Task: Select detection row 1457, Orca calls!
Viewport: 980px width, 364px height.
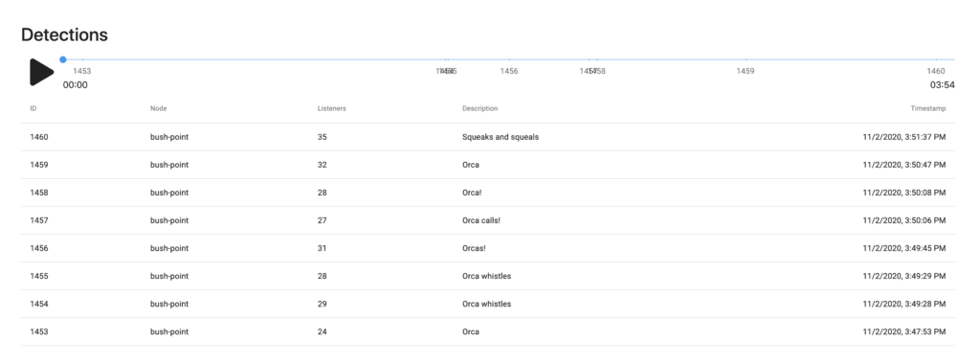Action: point(487,220)
